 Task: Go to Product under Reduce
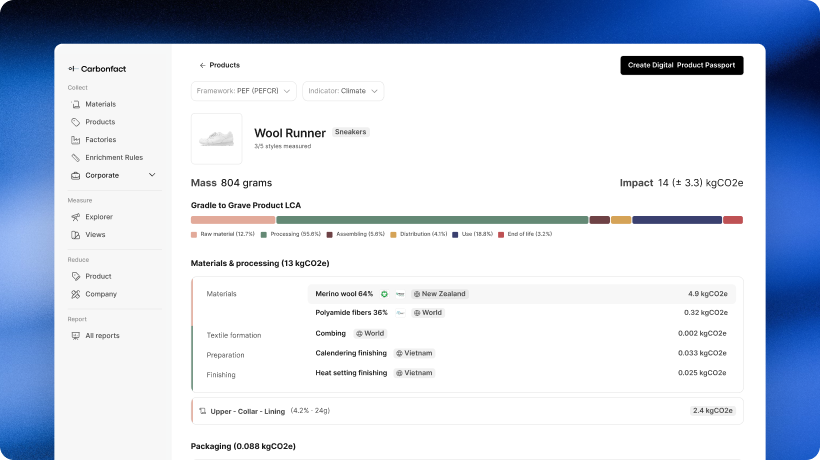click(98, 277)
